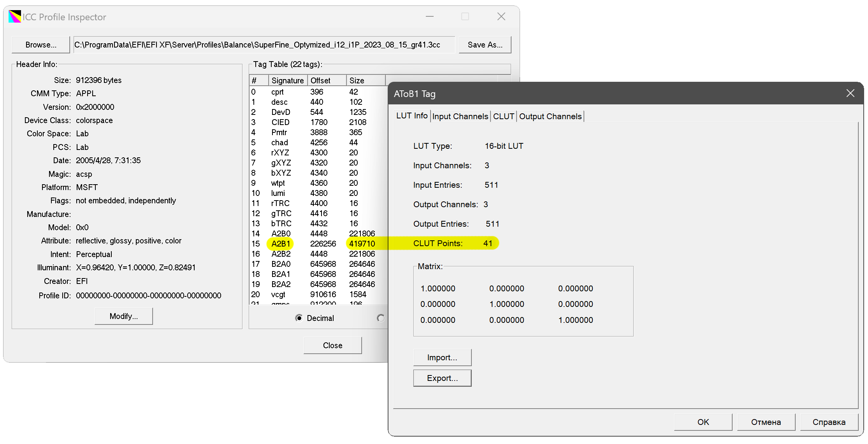Confirm with the OK button
The height and width of the screenshot is (444, 868).
[x=703, y=422]
